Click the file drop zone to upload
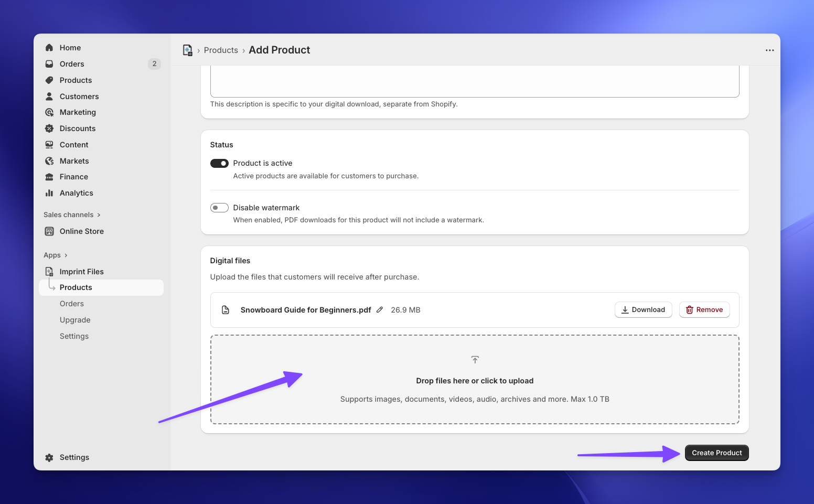The image size is (814, 504). pos(475,379)
